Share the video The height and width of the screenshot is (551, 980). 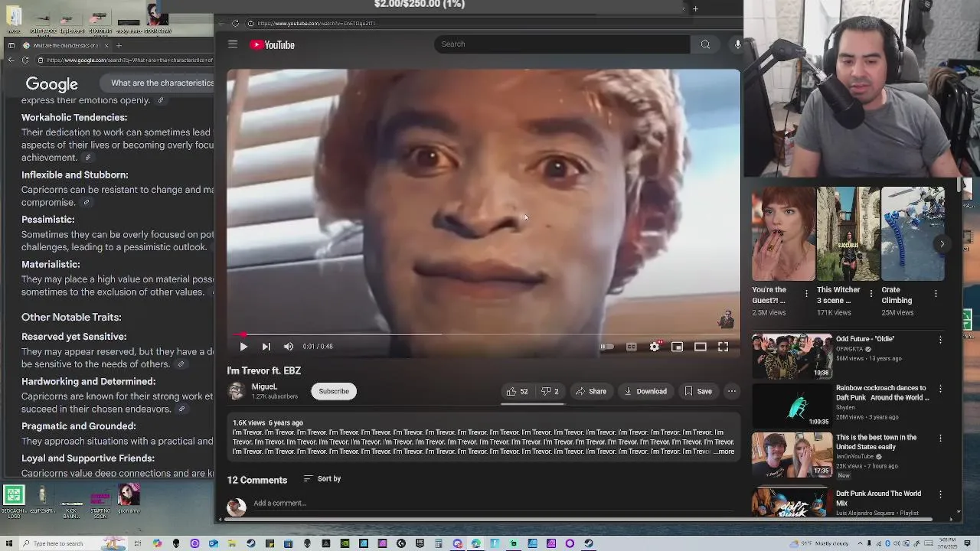click(x=591, y=391)
